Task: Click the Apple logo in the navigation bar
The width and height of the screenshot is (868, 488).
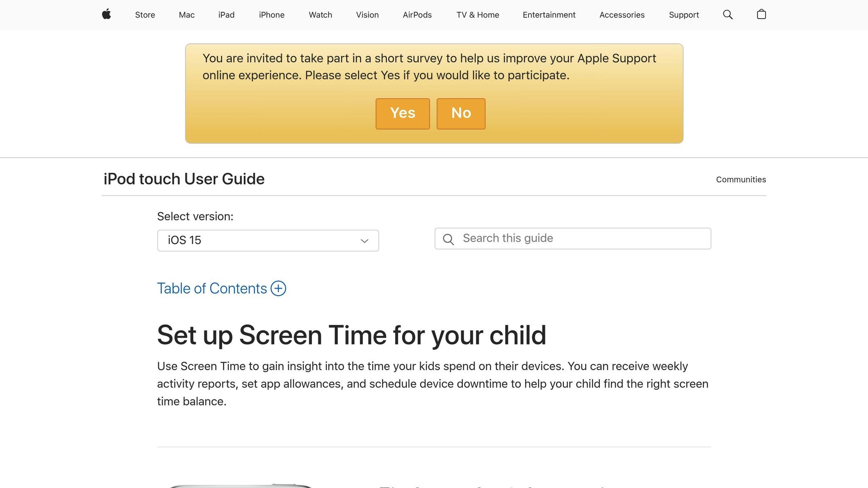Action: coord(106,14)
